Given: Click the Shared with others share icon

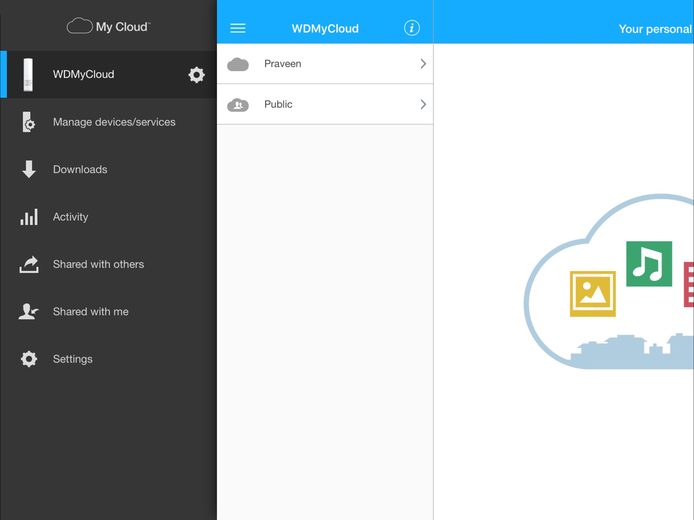Looking at the screenshot, I should tap(29, 264).
